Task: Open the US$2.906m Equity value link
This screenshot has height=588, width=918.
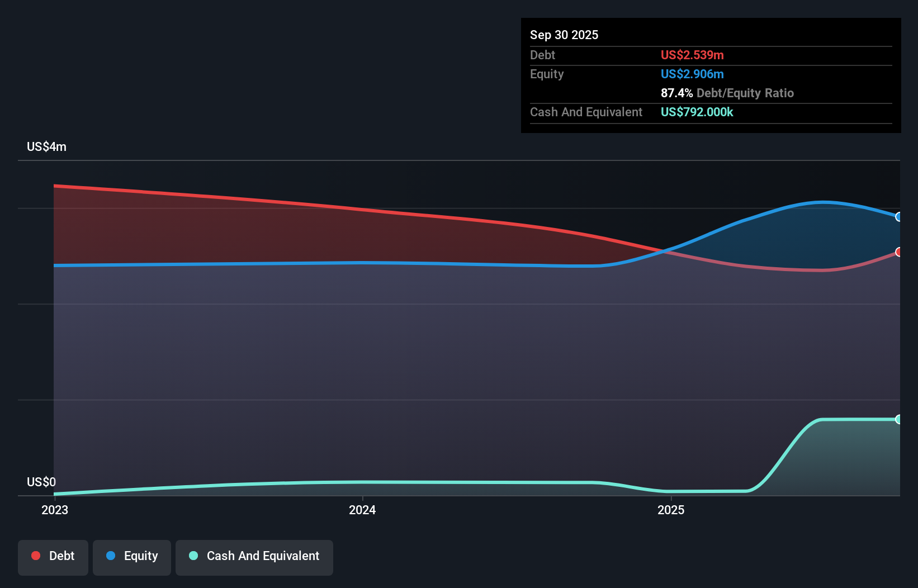Action: coord(692,74)
